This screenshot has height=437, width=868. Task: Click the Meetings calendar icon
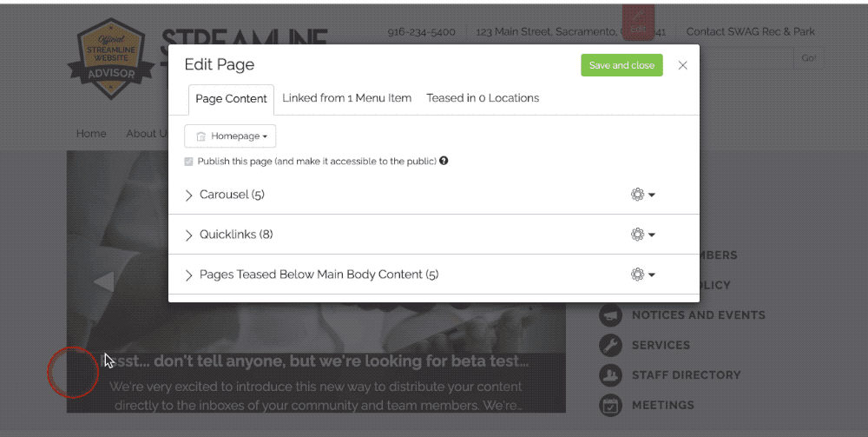(x=610, y=405)
